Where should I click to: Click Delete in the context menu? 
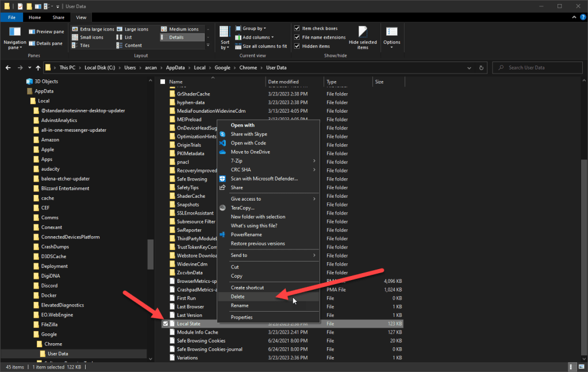point(237,297)
